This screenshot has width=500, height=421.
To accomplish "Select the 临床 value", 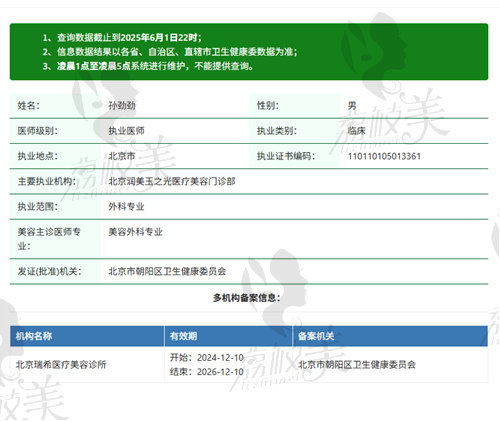I will click(x=356, y=131).
